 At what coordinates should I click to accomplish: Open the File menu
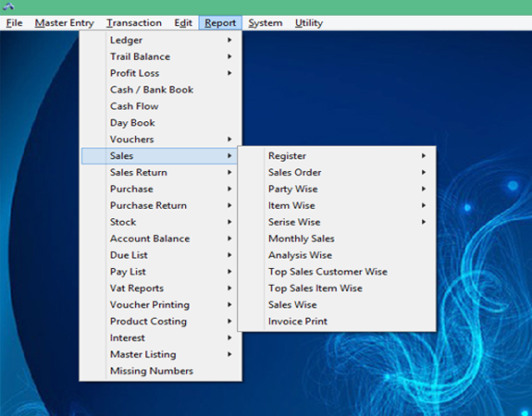point(14,23)
